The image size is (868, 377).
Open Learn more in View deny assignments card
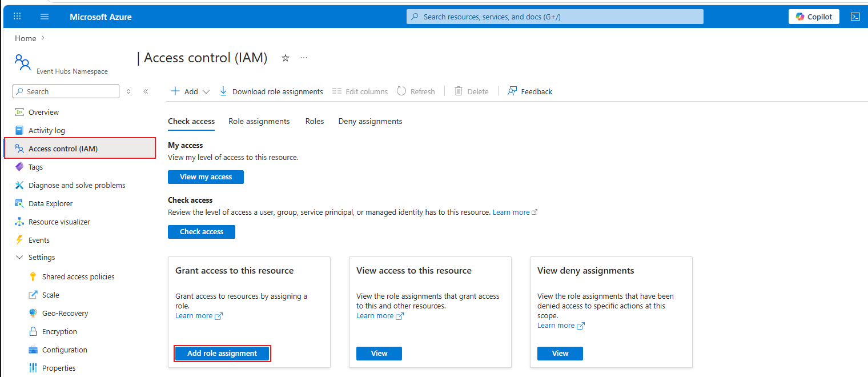coord(561,326)
